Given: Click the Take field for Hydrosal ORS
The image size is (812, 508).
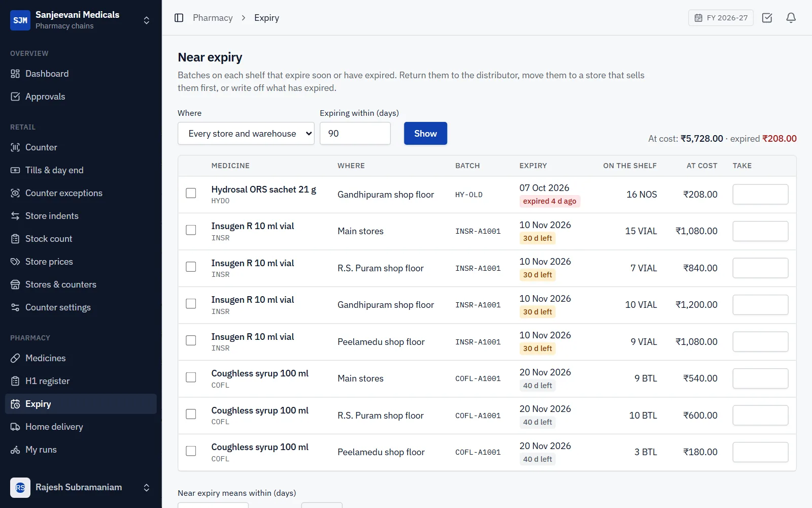Looking at the screenshot, I should 760,195.
